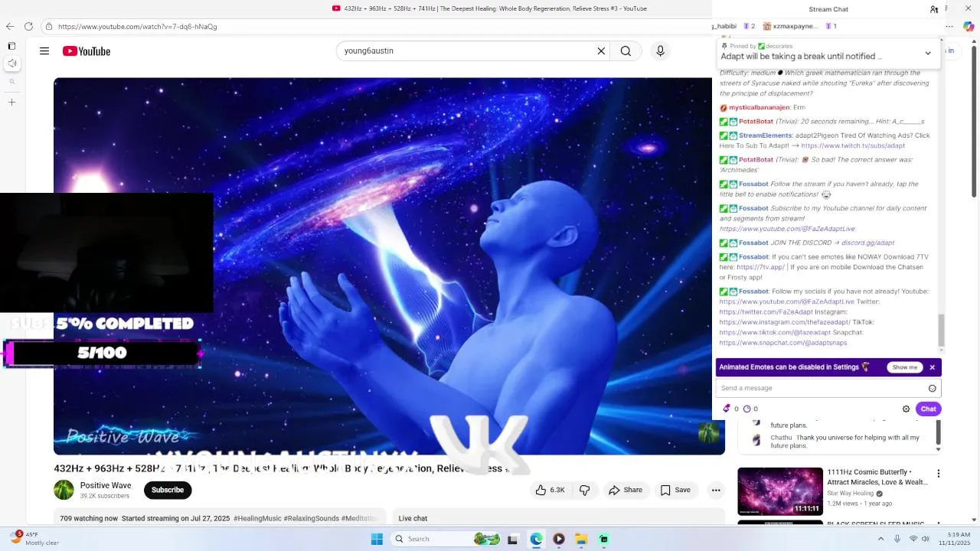
Task: Open more actions ellipsis under the video
Action: (x=716, y=490)
